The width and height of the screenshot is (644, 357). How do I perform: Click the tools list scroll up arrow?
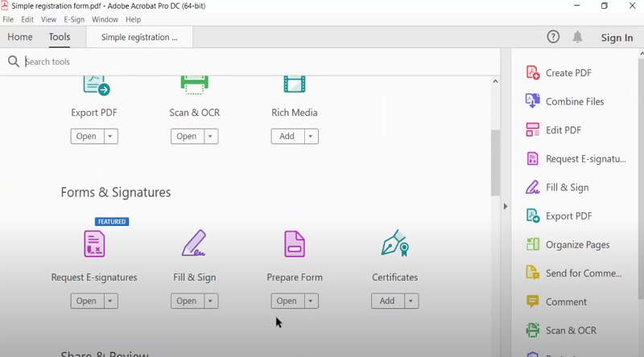click(x=495, y=81)
